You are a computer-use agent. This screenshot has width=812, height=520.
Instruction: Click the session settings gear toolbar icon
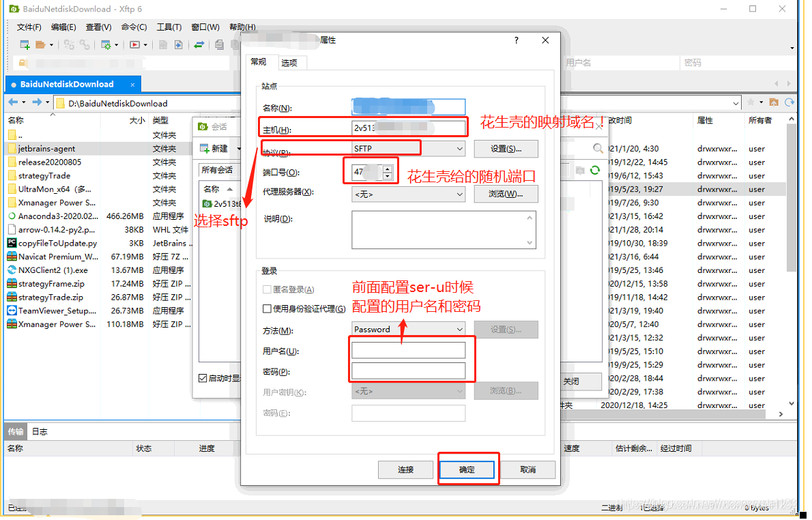pyautogui.click(x=106, y=45)
